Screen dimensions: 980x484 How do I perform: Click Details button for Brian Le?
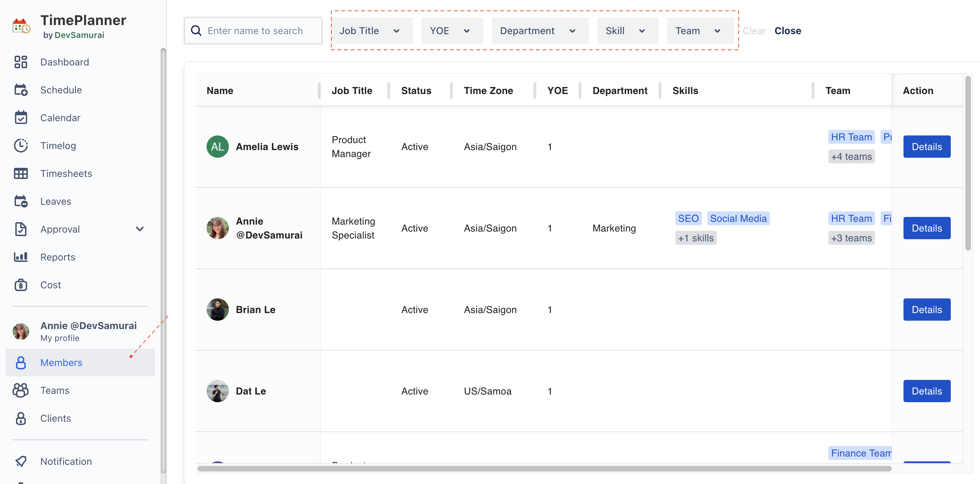(927, 309)
